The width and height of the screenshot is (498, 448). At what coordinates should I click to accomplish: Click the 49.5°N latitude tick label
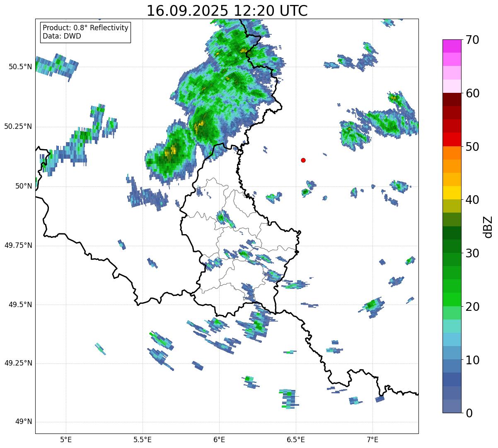(20, 305)
